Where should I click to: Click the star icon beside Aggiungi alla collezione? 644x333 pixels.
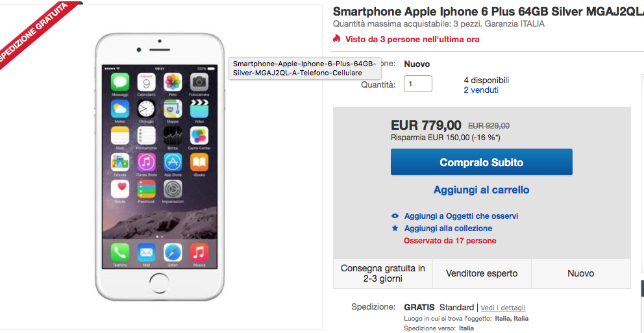[395, 228]
